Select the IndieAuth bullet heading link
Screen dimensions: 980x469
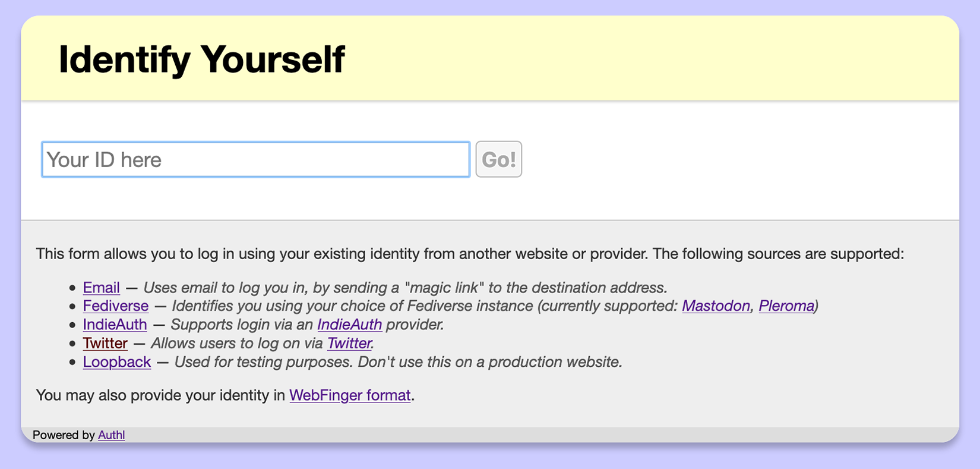point(115,325)
